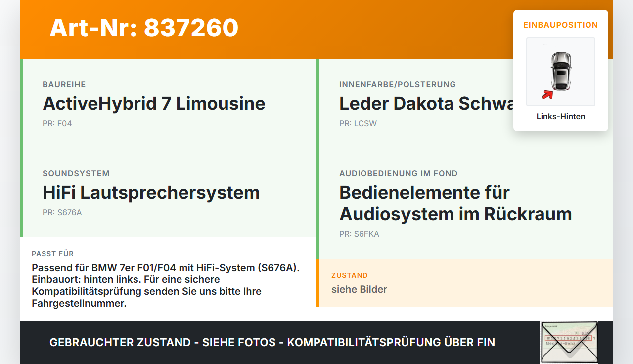633x364 pixels.
Task: Click the PR: F04 code
Action: tap(57, 123)
